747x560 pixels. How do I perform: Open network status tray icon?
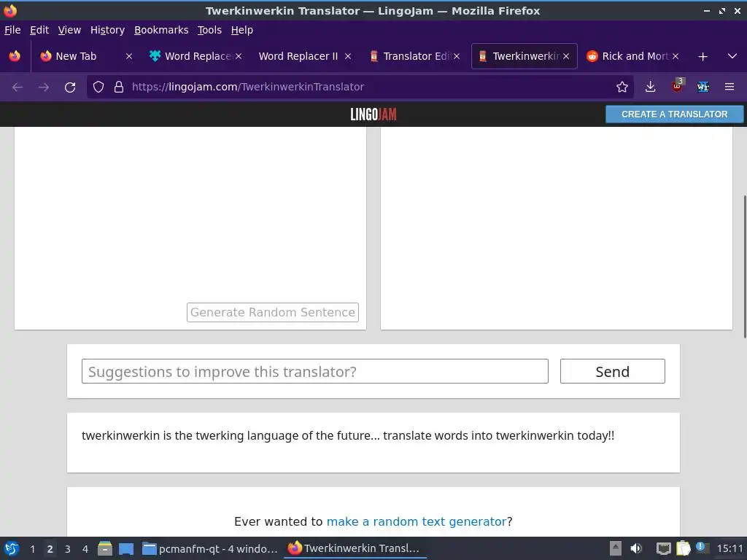(663, 548)
